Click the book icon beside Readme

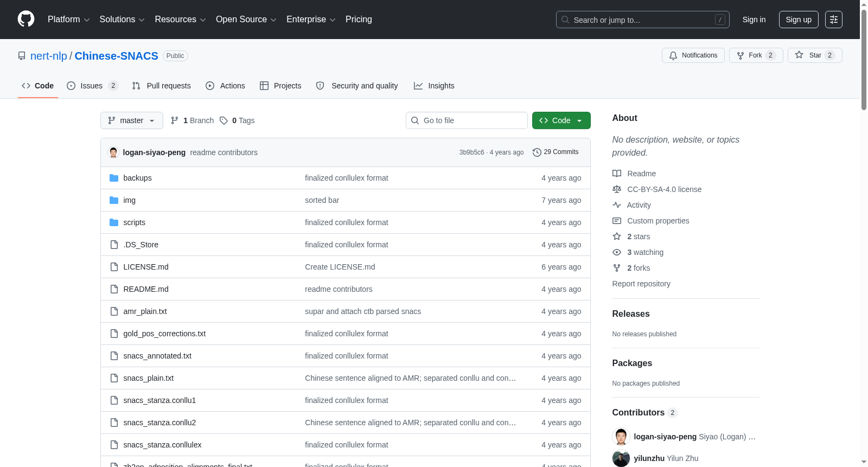tap(617, 174)
